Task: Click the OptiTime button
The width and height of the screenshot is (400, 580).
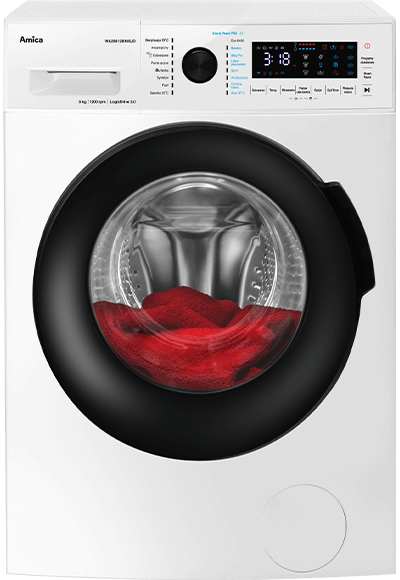Action: 332,90
